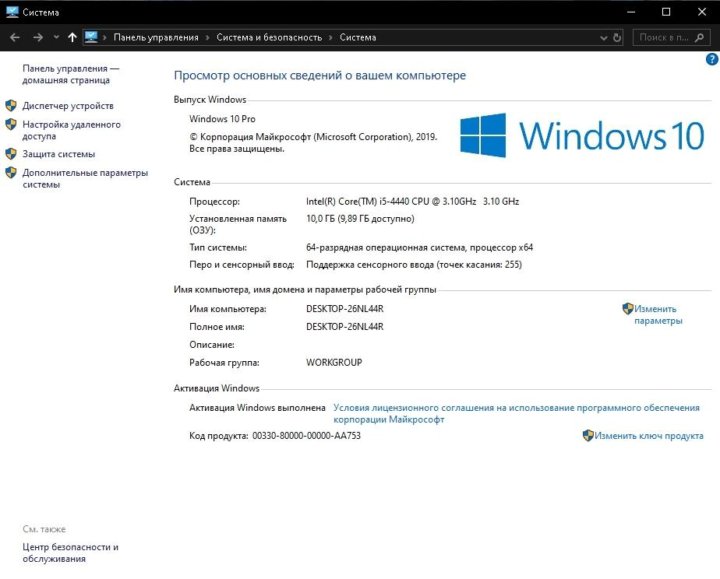720x579 pixels.
Task: Expand chevron after Панель управления breadcrumb
Action: click(x=207, y=37)
